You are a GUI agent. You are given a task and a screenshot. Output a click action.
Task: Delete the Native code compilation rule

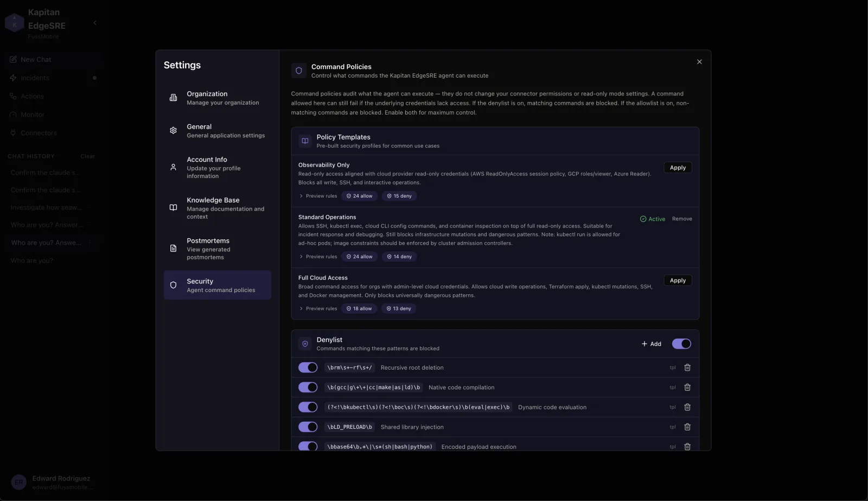(687, 388)
